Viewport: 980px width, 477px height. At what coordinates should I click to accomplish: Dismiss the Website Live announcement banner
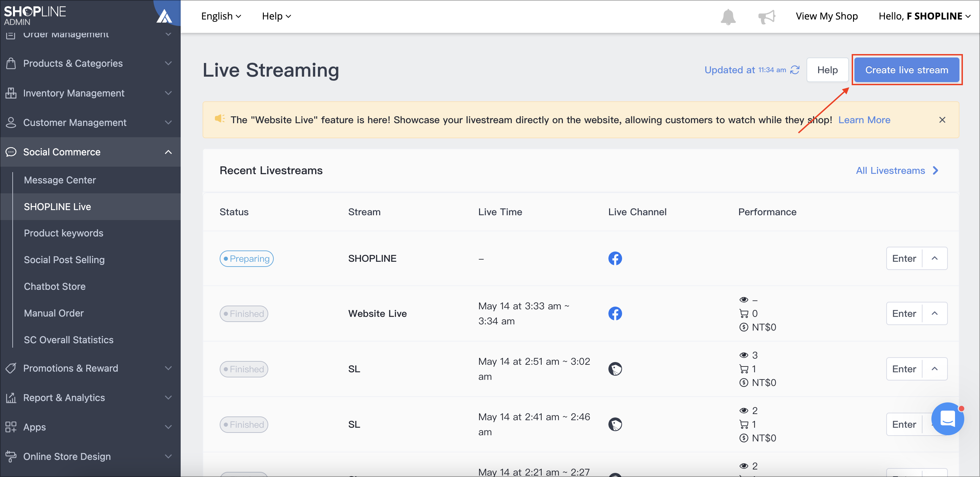[942, 120]
